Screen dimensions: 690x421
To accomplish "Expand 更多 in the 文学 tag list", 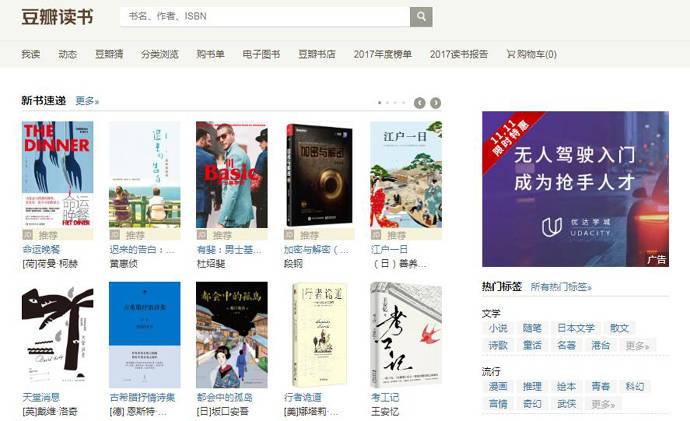I will click(x=637, y=345).
